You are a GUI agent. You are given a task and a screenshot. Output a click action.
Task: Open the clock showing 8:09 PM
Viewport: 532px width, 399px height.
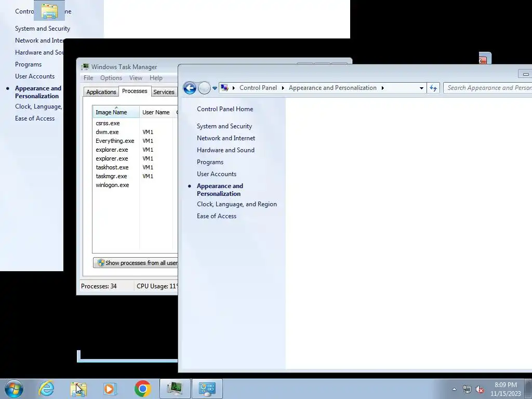506,389
